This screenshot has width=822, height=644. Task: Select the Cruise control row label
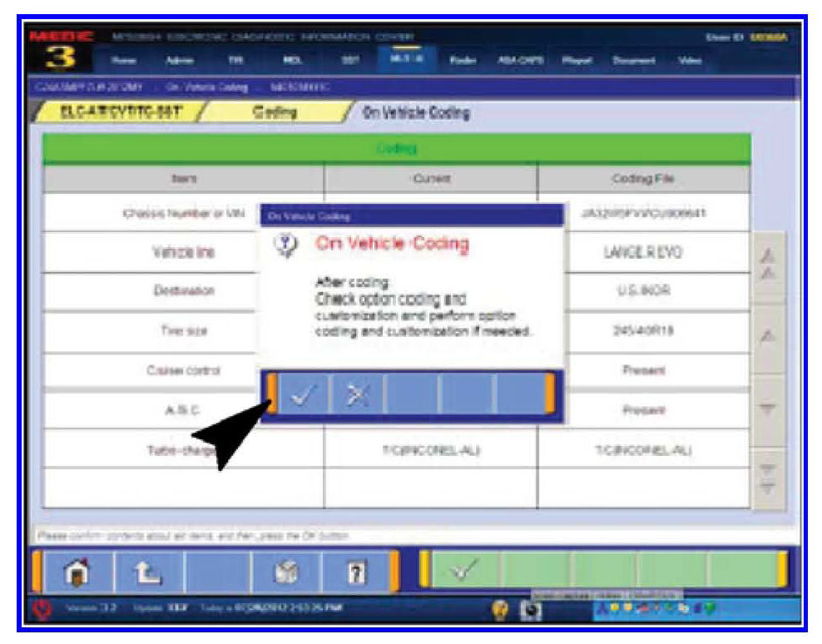[x=184, y=370]
